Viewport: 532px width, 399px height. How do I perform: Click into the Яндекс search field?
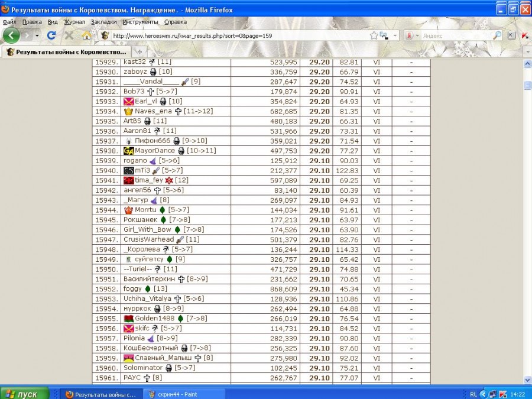point(456,35)
